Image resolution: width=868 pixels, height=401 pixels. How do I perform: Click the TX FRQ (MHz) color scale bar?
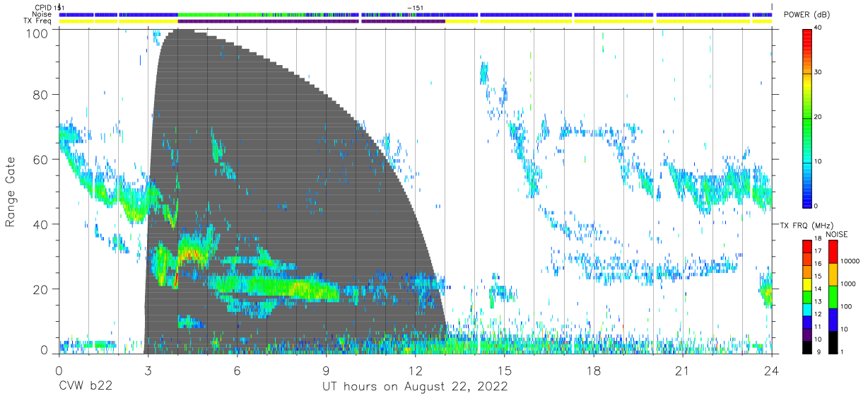pyautogui.click(x=808, y=296)
